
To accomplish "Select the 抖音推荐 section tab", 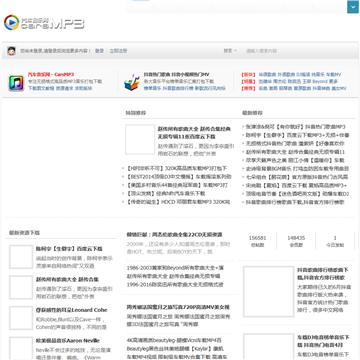I will coord(135,113).
